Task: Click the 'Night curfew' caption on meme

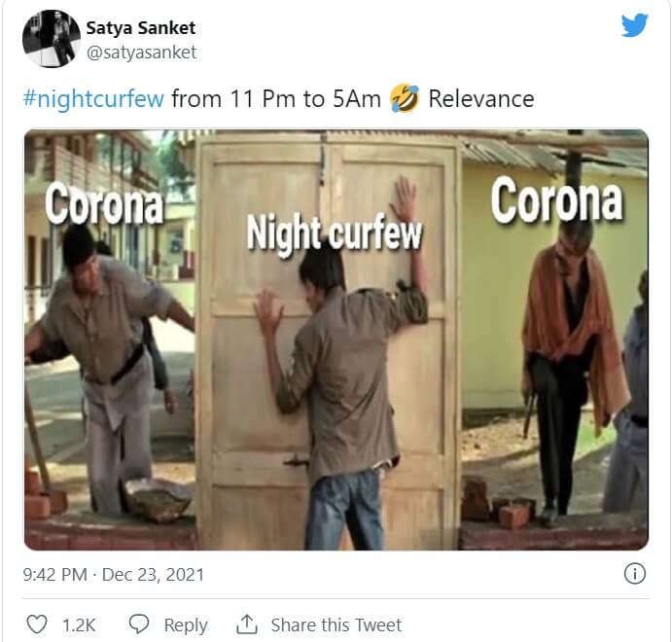Action: [x=335, y=233]
